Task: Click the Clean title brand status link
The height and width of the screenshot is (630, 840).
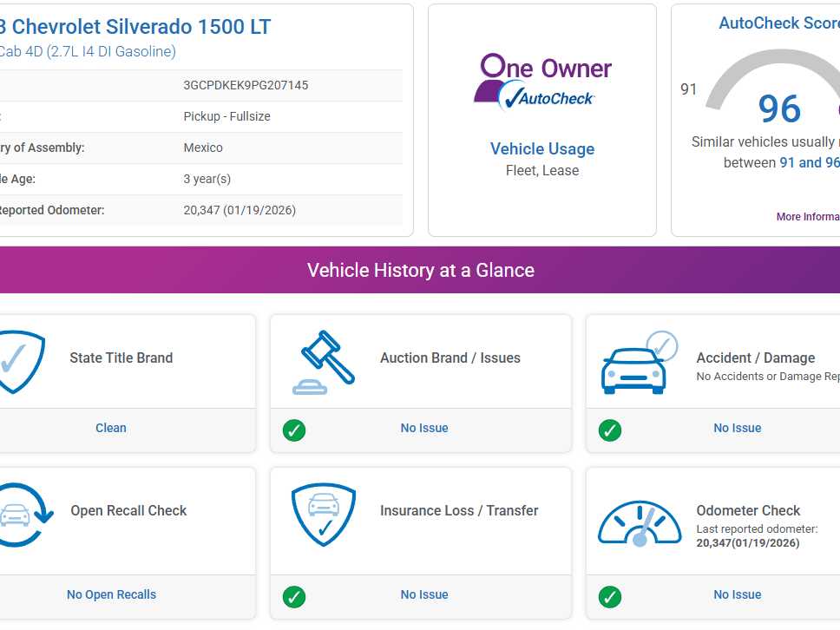Action: coord(111,428)
